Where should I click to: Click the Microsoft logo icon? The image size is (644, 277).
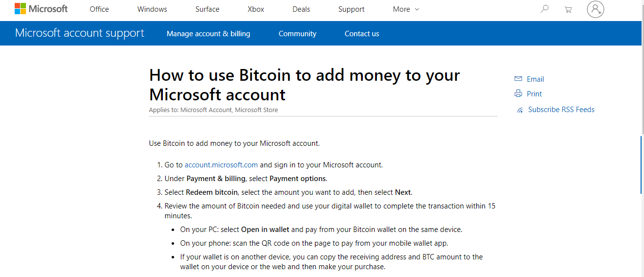[20, 9]
